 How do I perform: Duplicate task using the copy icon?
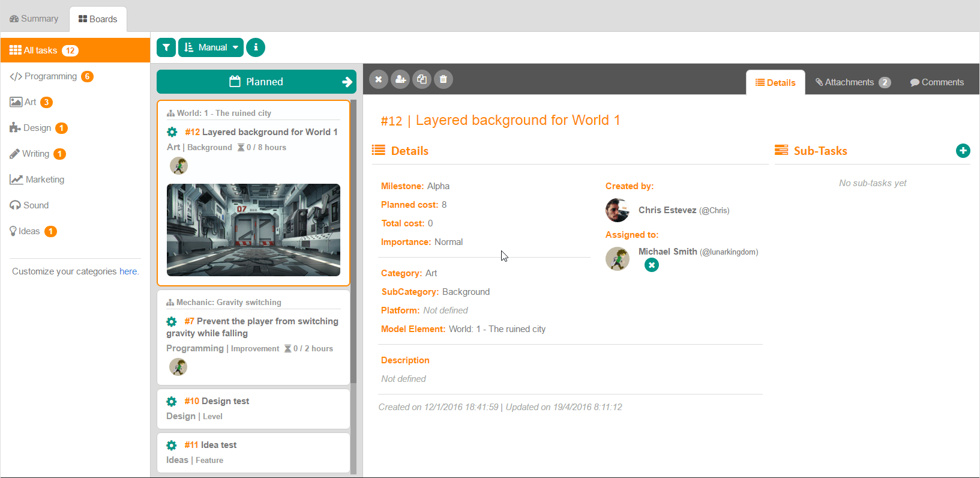422,79
